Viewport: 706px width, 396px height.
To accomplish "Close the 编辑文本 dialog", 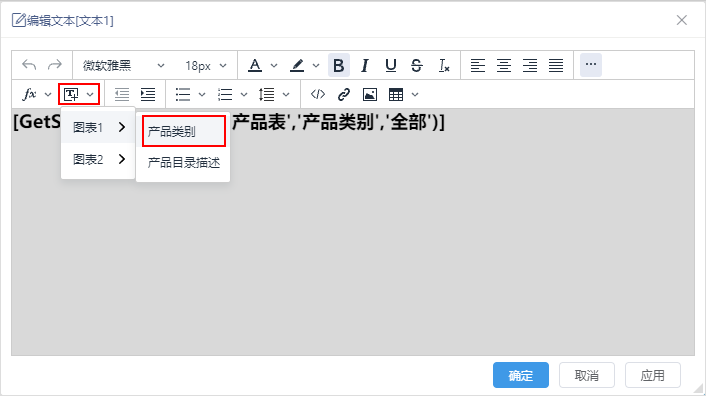I will pos(682,20).
